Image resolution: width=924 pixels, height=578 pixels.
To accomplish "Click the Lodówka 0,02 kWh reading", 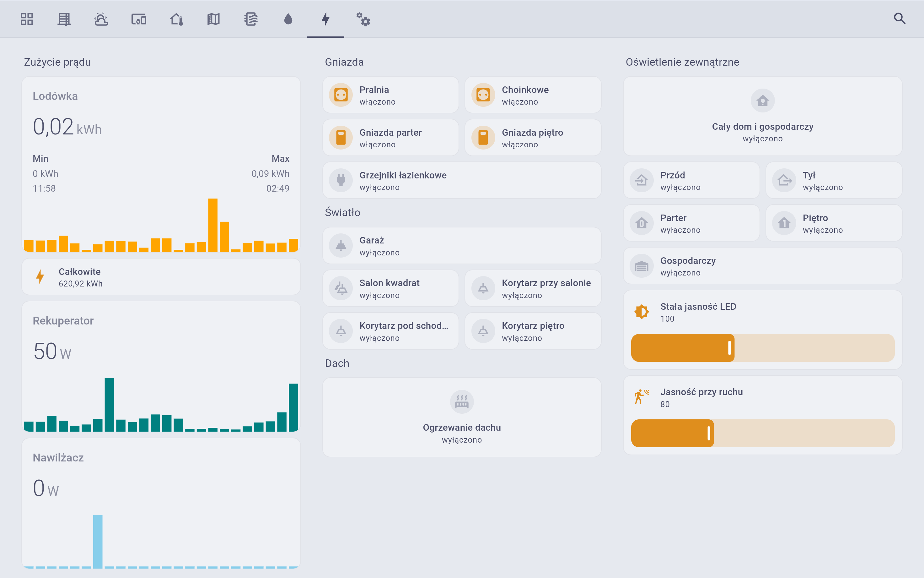I will coord(67,127).
